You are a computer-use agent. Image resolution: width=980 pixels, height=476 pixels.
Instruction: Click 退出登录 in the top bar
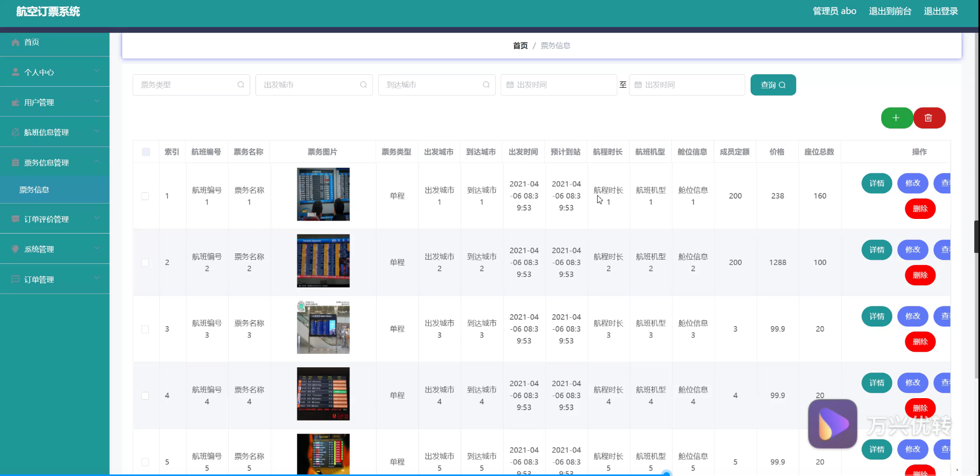point(940,11)
